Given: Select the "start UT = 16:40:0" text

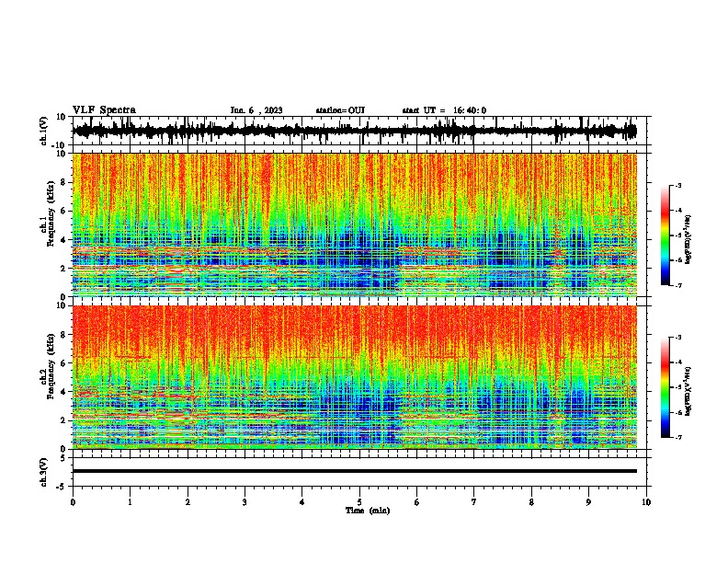Looking at the screenshot, I should click(x=444, y=110).
